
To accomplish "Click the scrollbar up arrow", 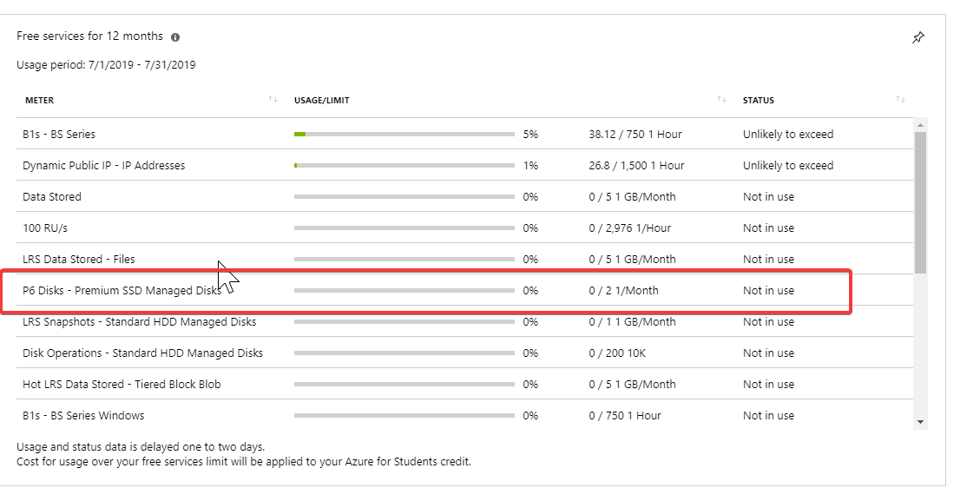I will pos(920,124).
